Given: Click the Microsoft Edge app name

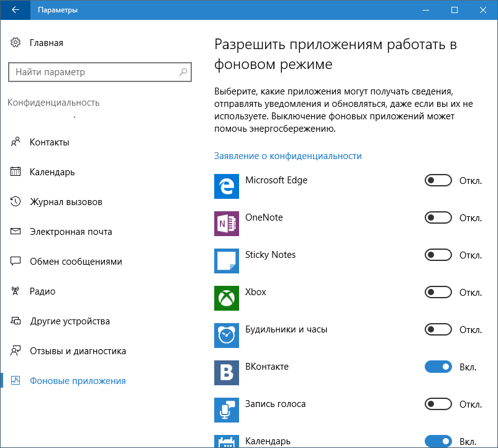Looking at the screenshot, I should (276, 180).
